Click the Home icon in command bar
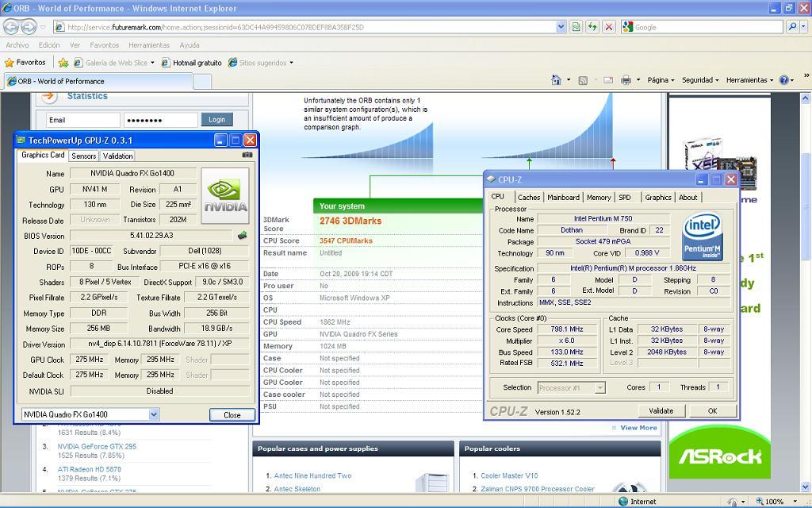This screenshot has height=508, width=812. click(556, 80)
